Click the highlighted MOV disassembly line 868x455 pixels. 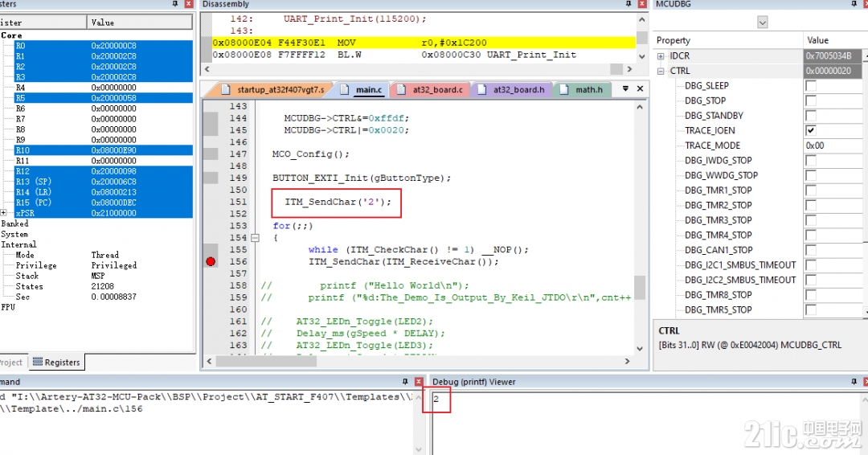pyautogui.click(x=424, y=43)
